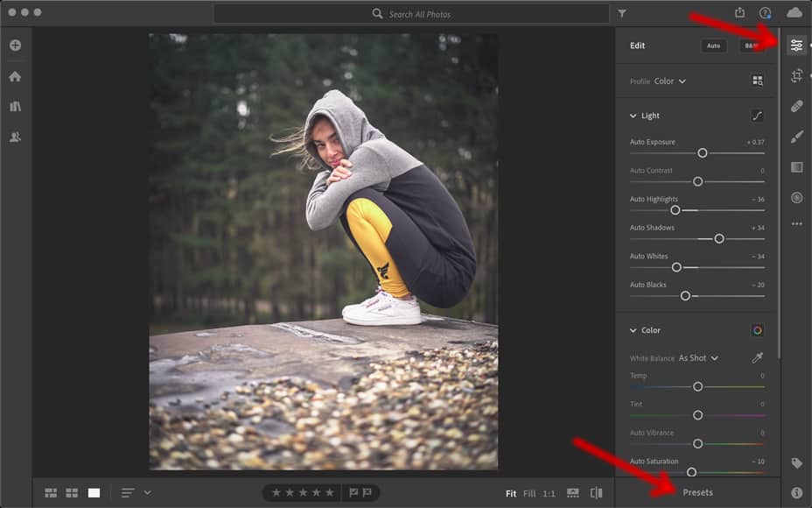
Task: Select the Healing Brush tool
Action: [796, 106]
